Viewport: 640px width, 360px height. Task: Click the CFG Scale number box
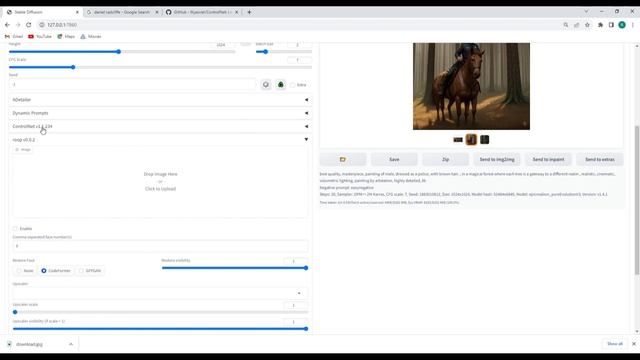[x=299, y=60]
